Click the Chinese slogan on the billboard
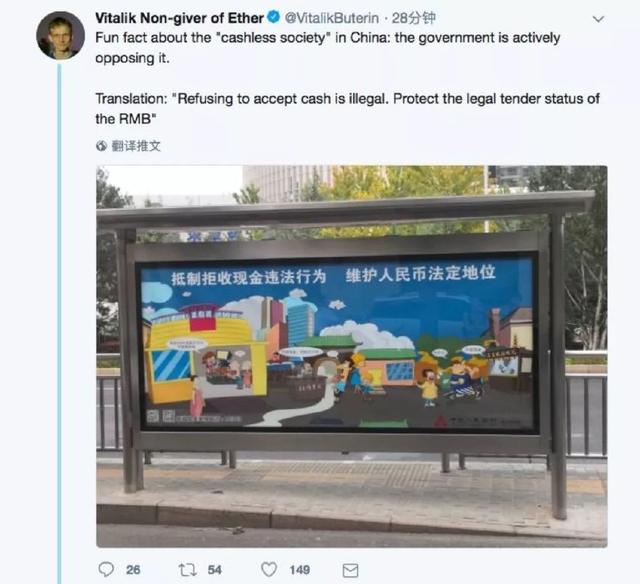The image size is (640, 584). [x=333, y=275]
